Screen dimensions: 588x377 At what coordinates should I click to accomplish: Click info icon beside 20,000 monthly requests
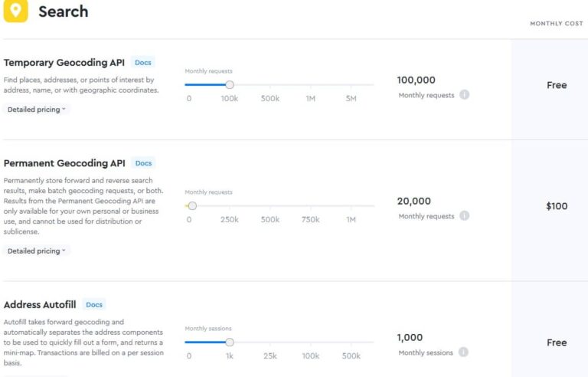(464, 216)
